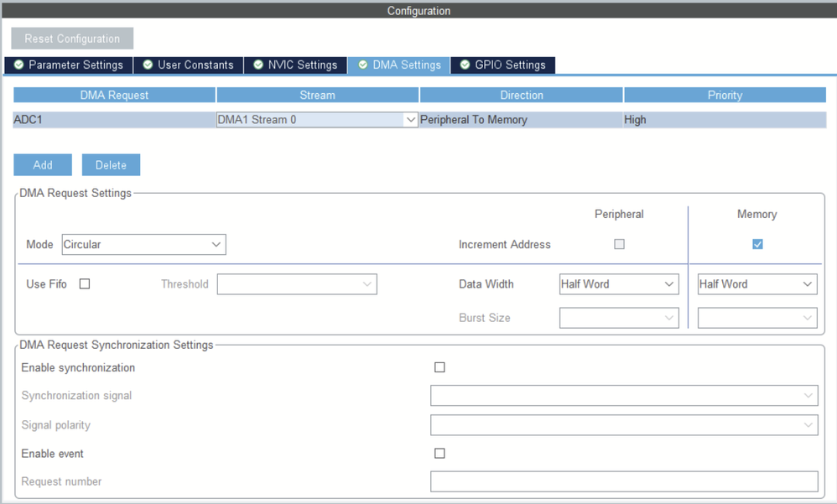Check the Enable event checkbox
The height and width of the screenshot is (504, 837).
coord(439,454)
